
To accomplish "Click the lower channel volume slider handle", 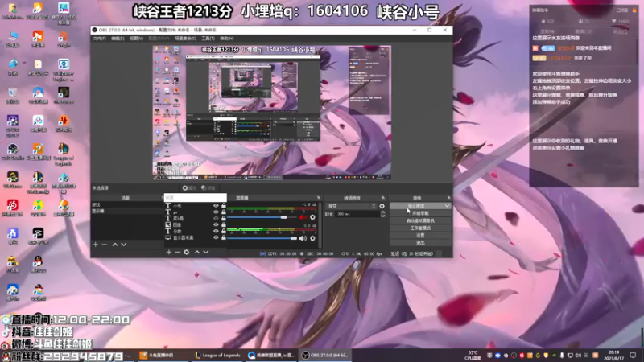I will click(294, 238).
